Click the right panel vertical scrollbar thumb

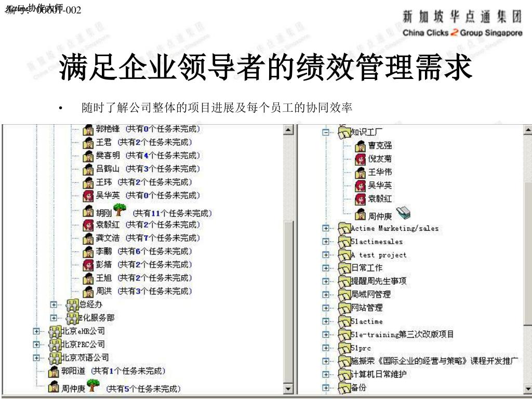pos(528,254)
